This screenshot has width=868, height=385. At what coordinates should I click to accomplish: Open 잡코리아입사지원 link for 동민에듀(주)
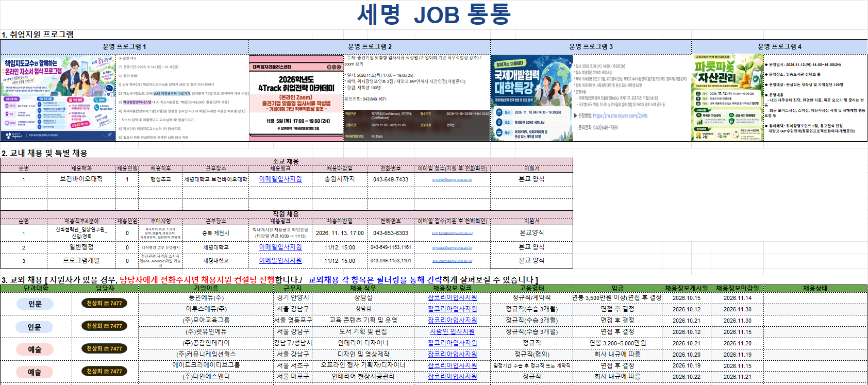tap(453, 297)
